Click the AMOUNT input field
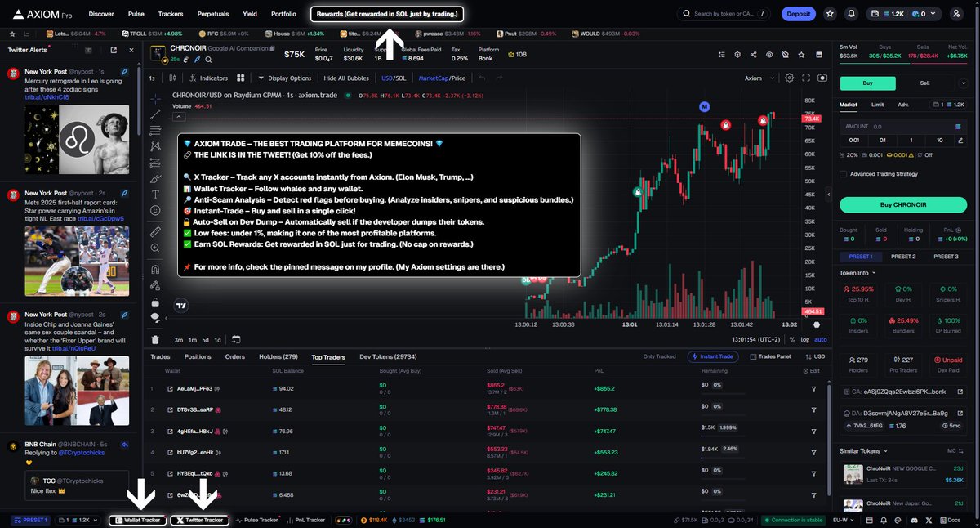This screenshot has height=528, width=980. 903,127
